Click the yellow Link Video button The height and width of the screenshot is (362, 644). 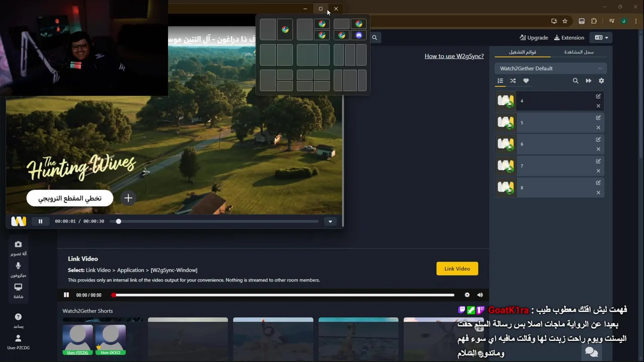point(457,268)
